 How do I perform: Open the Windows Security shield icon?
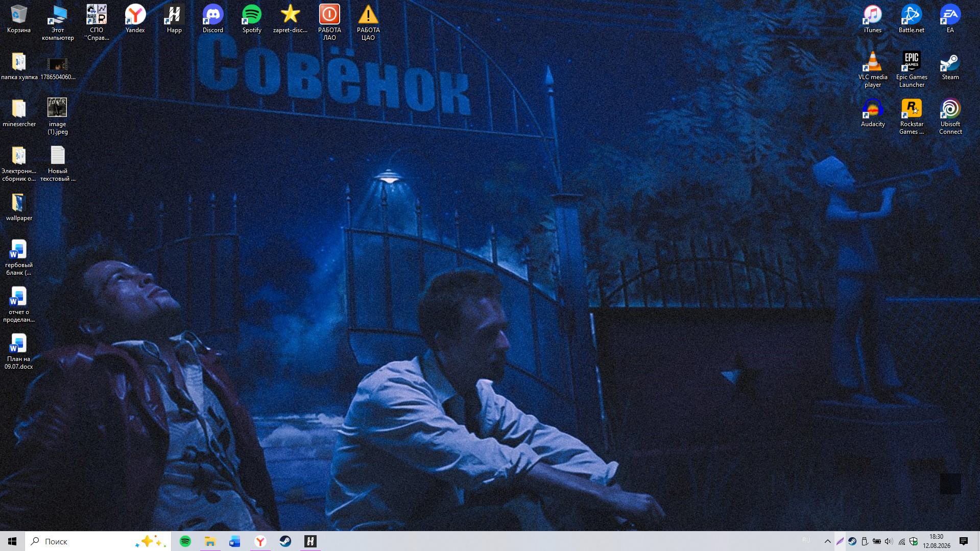[x=914, y=541]
